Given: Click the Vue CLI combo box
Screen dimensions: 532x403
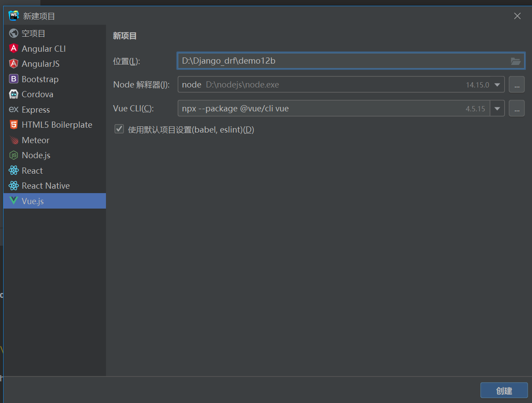Looking at the screenshot, I should pyautogui.click(x=341, y=108).
